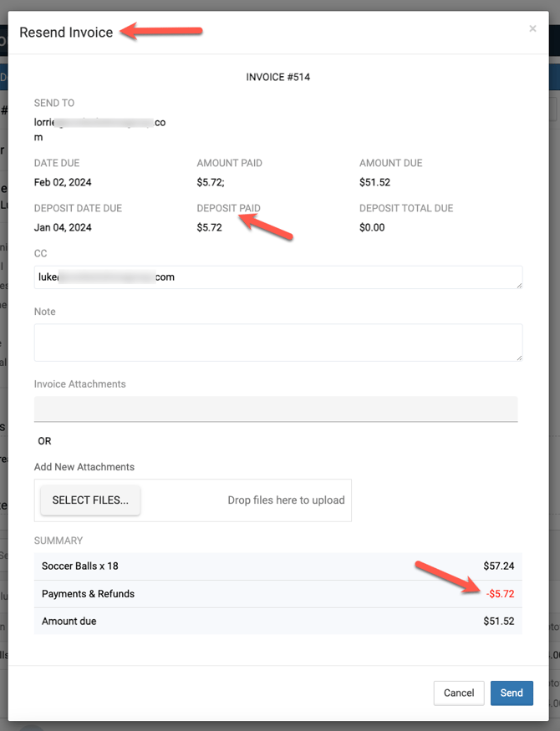Viewport: 560px width, 731px height.
Task: Click the resize handle of the Note box
Action: coord(519,358)
